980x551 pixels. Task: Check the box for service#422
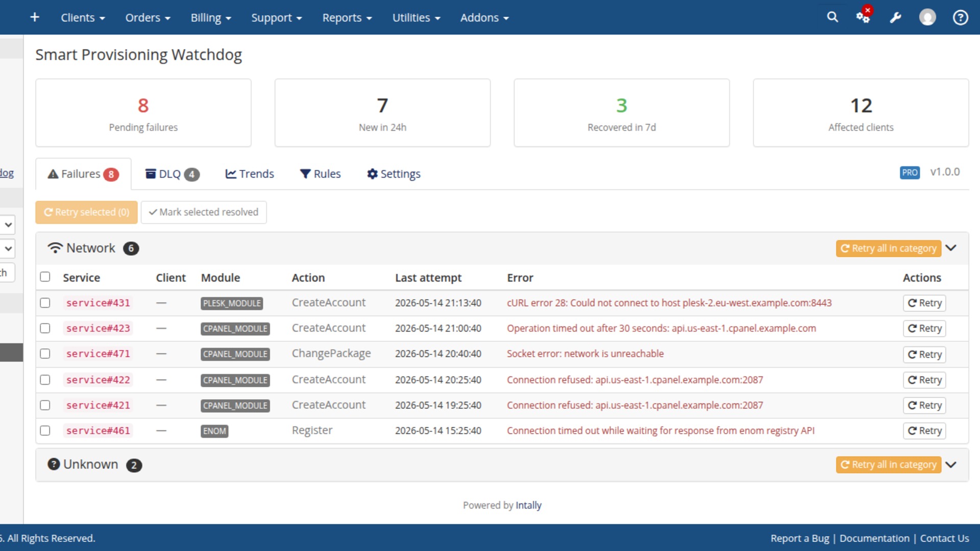tap(45, 380)
